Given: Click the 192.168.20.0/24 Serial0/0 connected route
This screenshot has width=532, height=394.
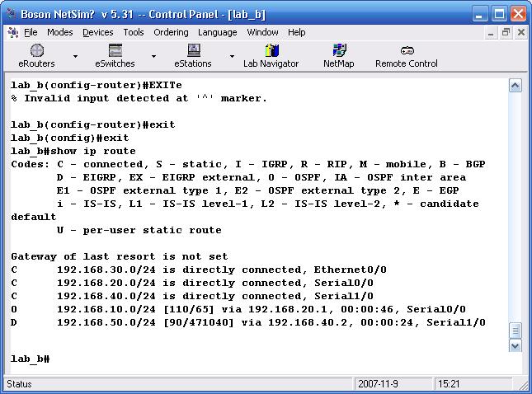Looking at the screenshot, I should (x=192, y=283).
